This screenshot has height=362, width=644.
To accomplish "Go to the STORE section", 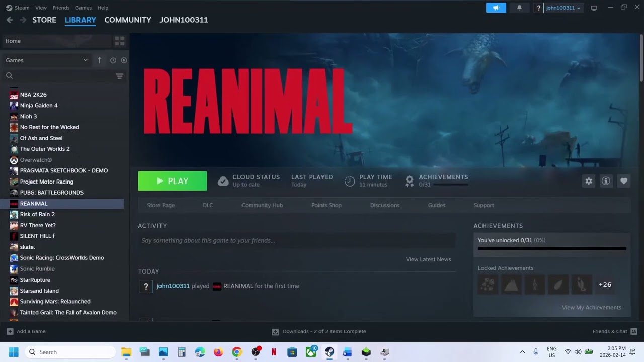I will pos(44,20).
